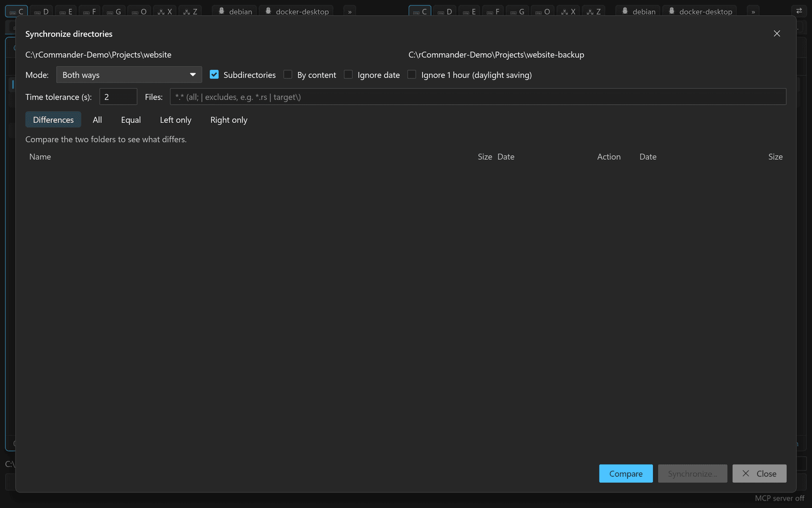Open the debian WSL location in right panel
Viewport: 812px width, 508px height.
pyautogui.click(x=639, y=11)
